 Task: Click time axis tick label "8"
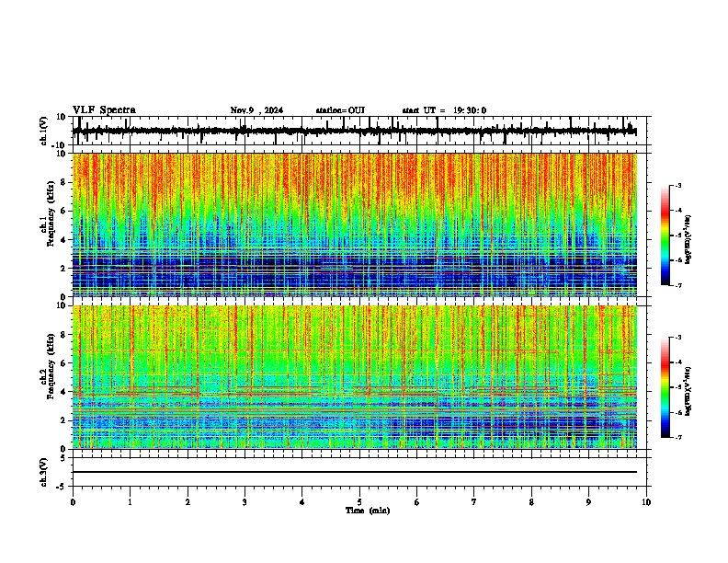click(531, 502)
